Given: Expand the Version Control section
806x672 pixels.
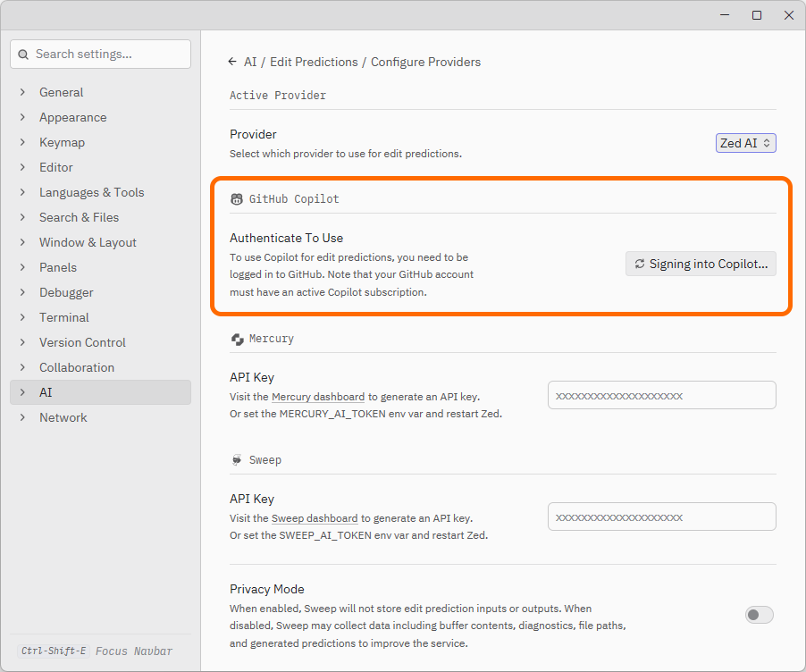Looking at the screenshot, I should 82,342.
